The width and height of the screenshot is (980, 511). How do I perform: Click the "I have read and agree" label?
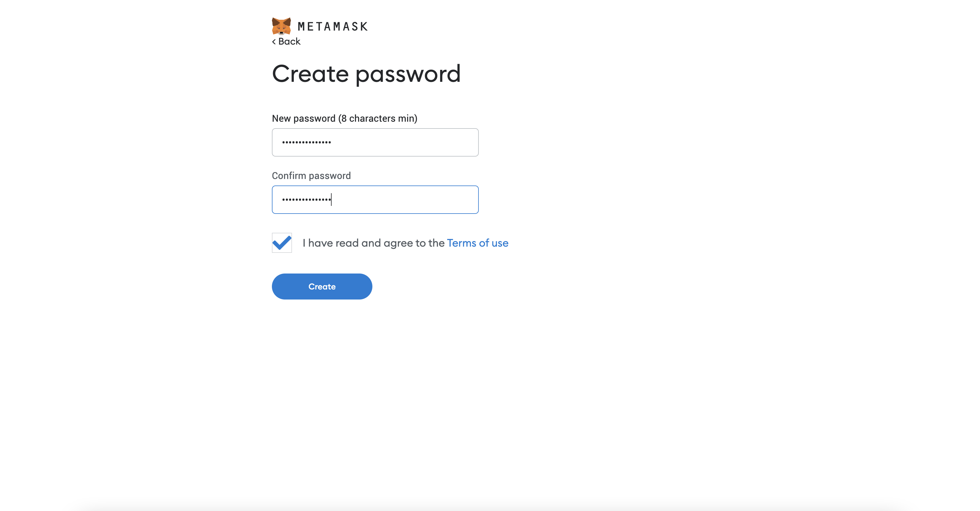(x=373, y=243)
